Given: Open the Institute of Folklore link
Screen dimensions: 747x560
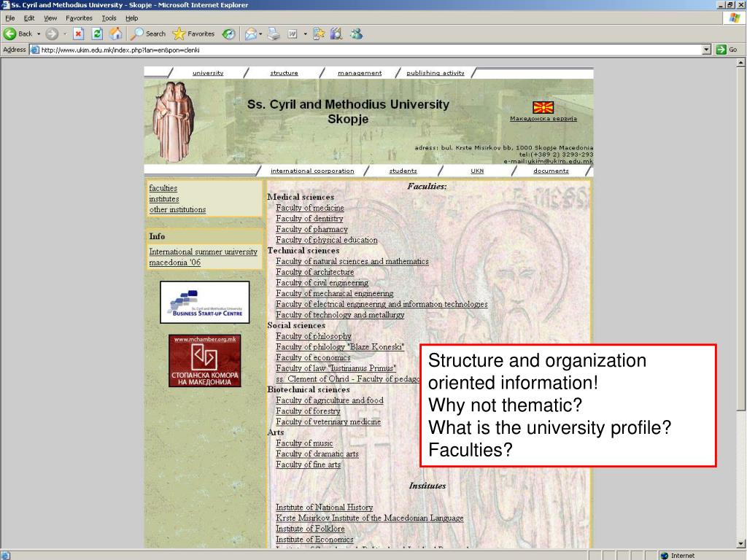Looking at the screenshot, I should click(310, 529).
